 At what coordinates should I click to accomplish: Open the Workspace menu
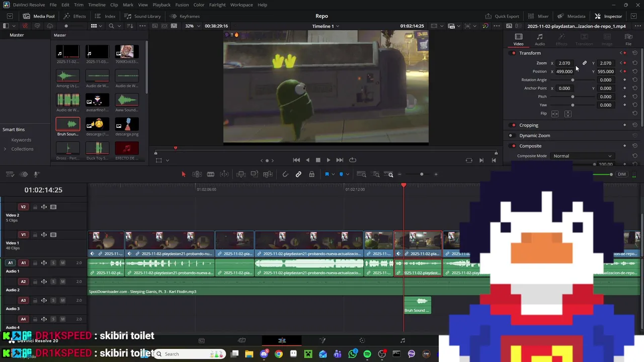[x=242, y=5]
